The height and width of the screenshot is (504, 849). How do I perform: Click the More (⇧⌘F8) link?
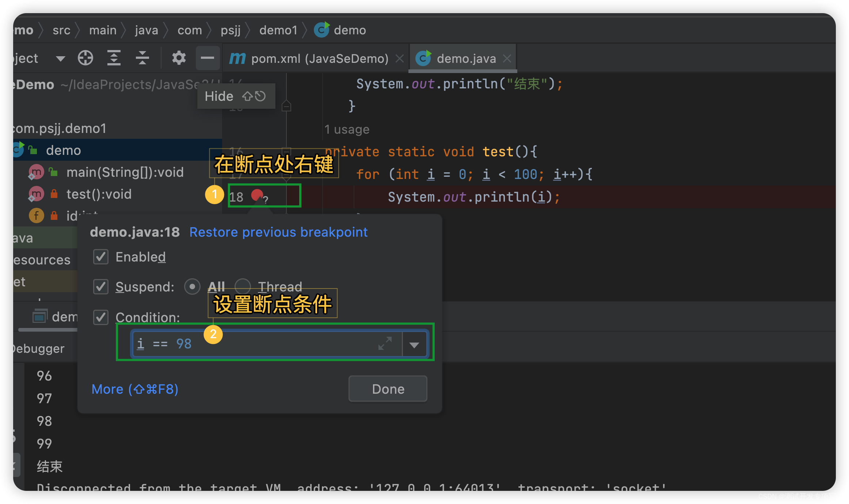135,389
